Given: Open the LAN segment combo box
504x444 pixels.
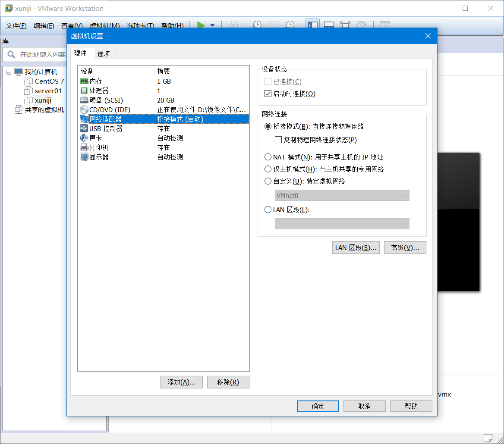Looking at the screenshot, I should click(x=342, y=224).
